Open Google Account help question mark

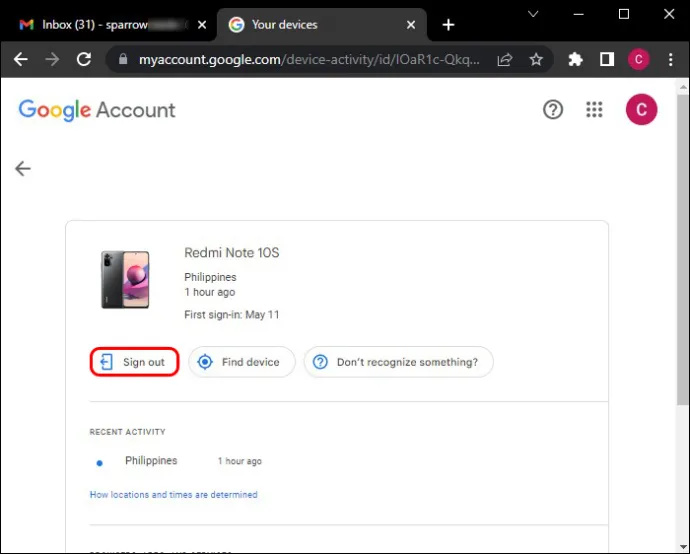point(553,110)
